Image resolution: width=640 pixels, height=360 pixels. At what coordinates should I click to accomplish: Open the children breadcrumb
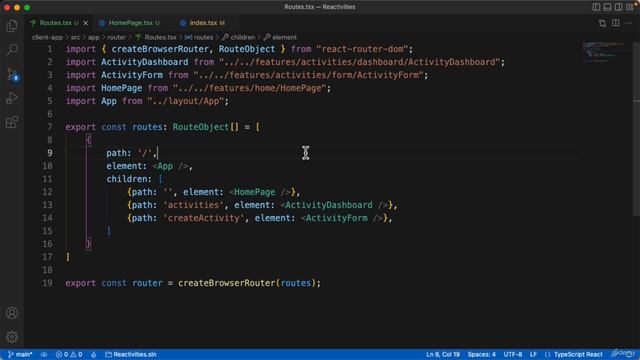[238, 37]
